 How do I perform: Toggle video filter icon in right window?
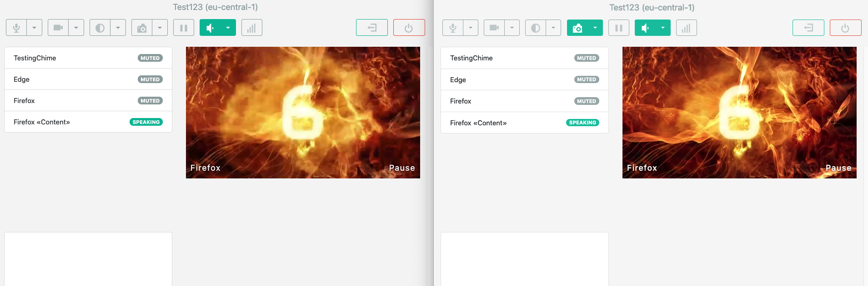tap(536, 28)
